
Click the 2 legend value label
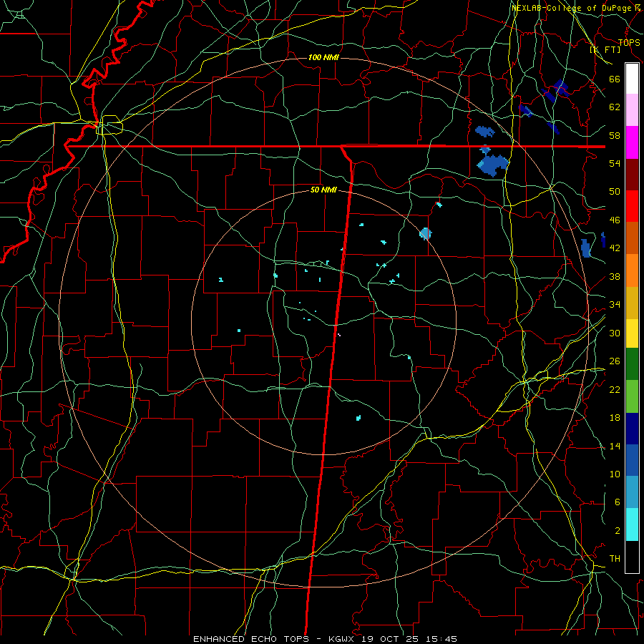pos(618,531)
